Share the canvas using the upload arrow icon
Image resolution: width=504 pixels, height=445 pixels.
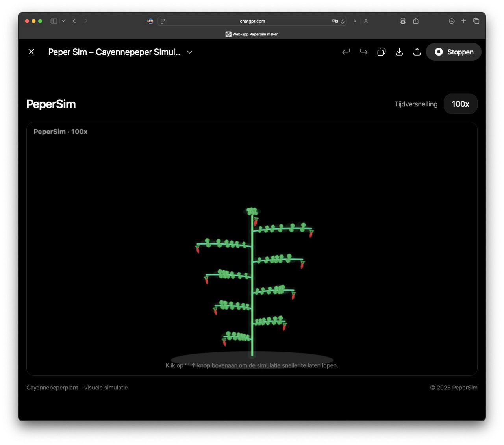coord(417,52)
